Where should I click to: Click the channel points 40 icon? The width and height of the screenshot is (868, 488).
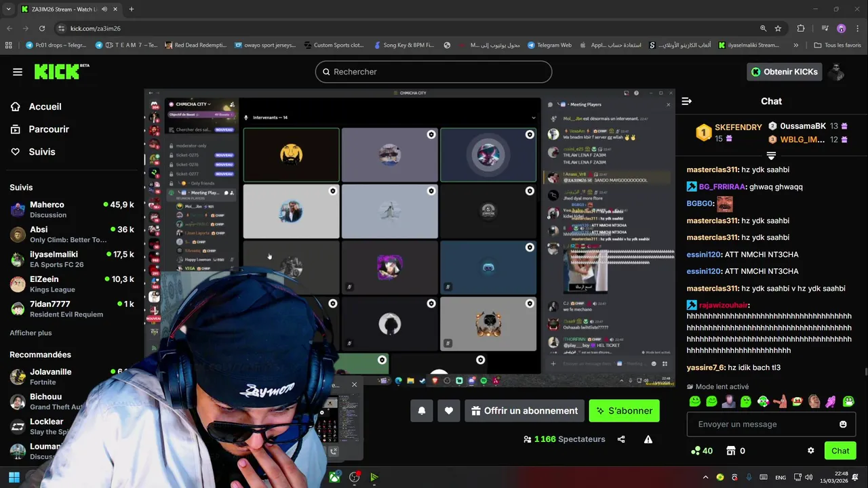[x=701, y=451]
